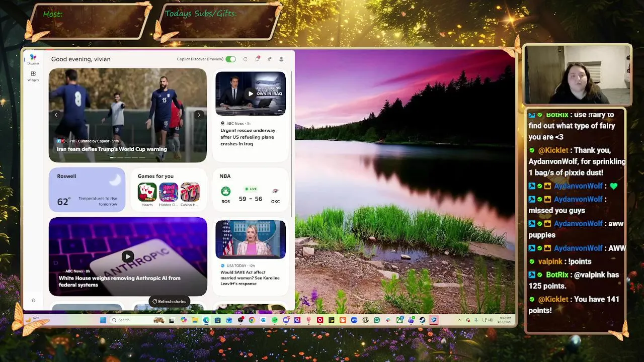This screenshot has height=362, width=644.
Task: Click the OKC Thunder team logo
Action: 275,191
